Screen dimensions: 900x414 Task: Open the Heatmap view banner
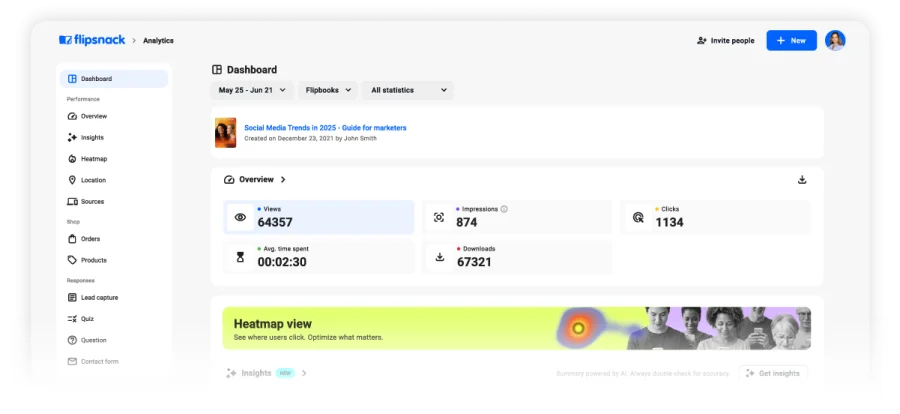517,328
